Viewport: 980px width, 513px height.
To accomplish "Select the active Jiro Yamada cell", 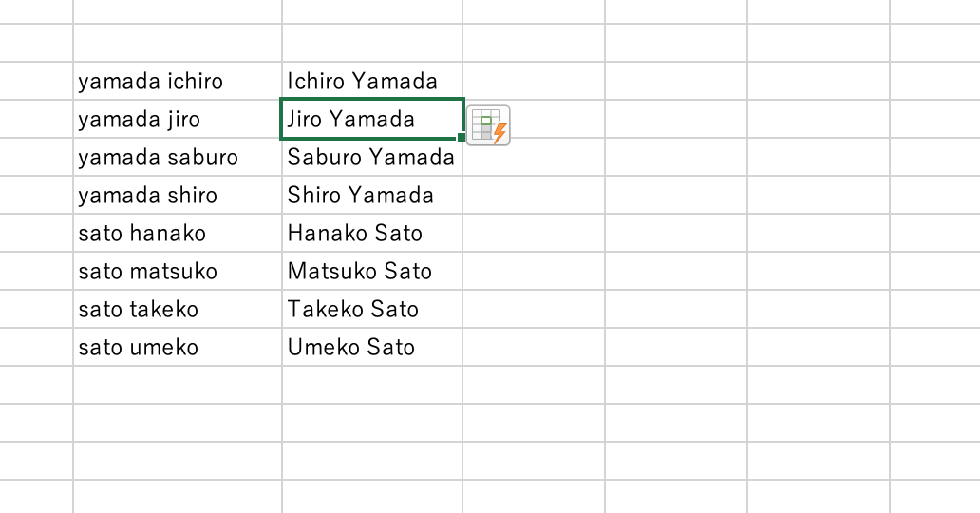I will pyautogui.click(x=371, y=120).
